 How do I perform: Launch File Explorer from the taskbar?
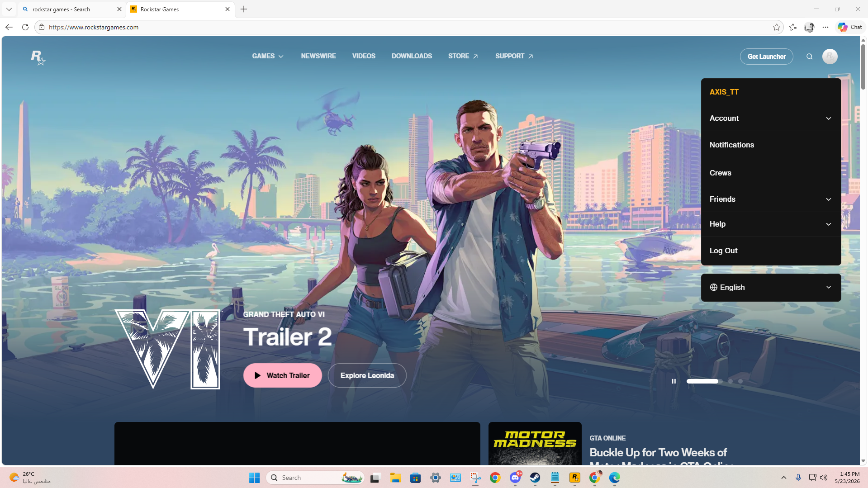[x=396, y=478]
